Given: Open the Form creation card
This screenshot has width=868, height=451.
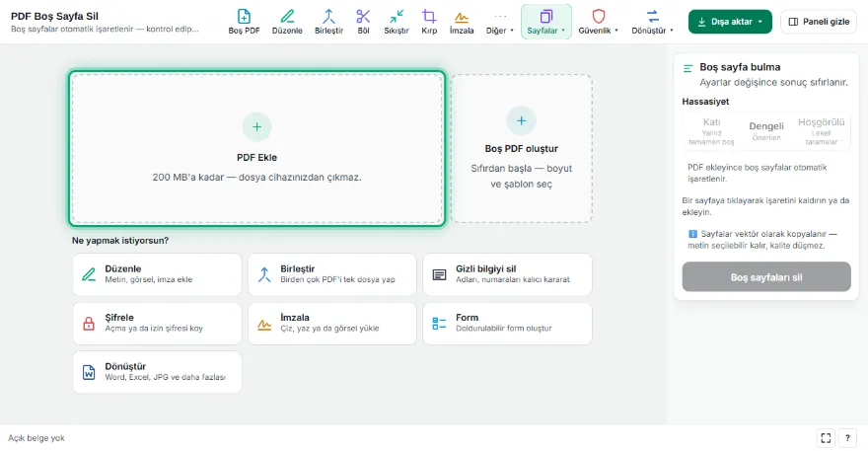Looking at the screenshot, I should click(507, 323).
